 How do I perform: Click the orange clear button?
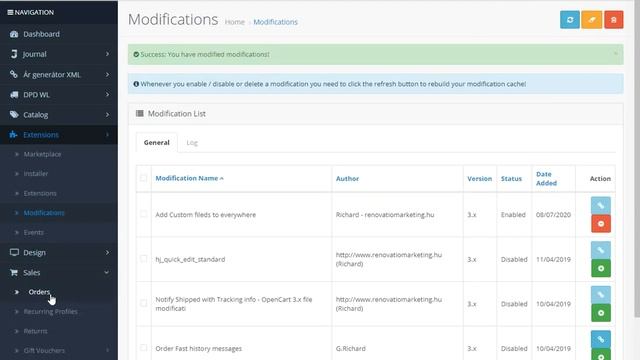(x=591, y=20)
